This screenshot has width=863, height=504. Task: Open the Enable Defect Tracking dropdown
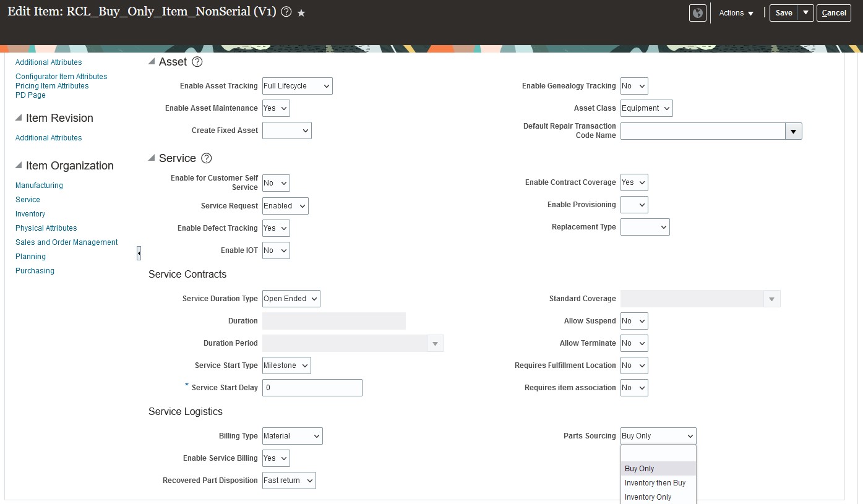[x=276, y=228]
